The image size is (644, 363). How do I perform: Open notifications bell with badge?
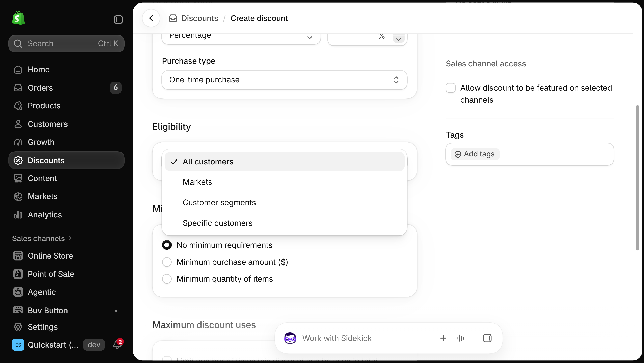tap(118, 344)
